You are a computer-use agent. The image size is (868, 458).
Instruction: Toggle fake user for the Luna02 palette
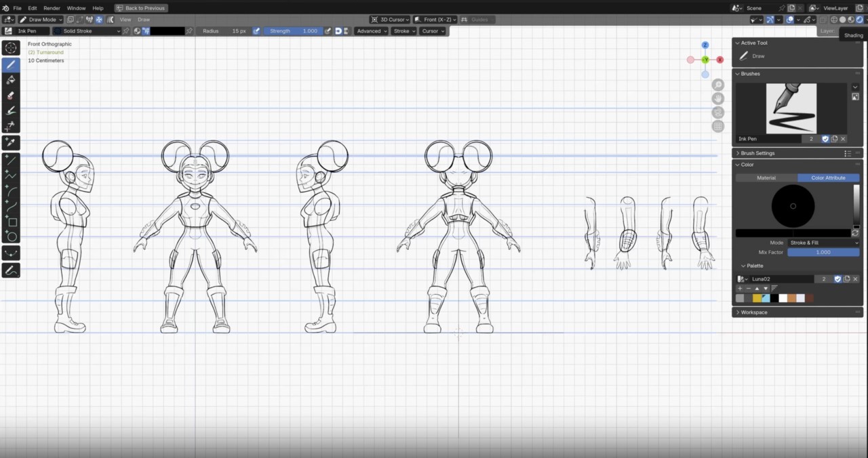click(x=837, y=279)
